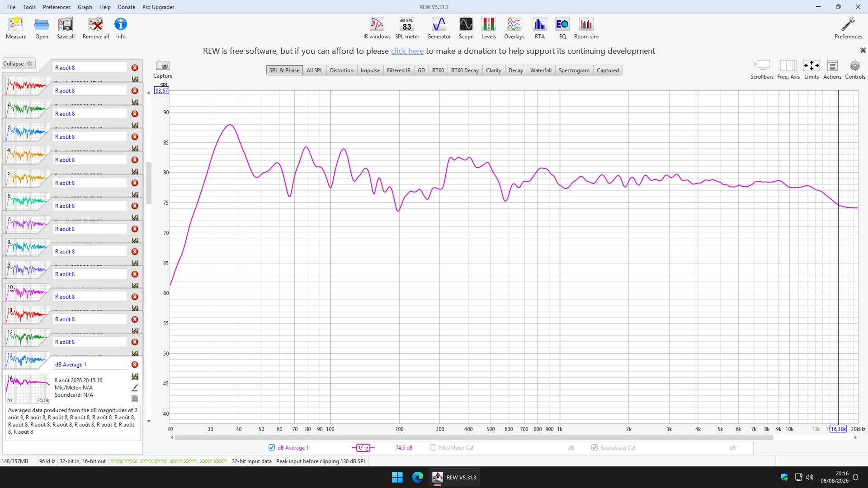Click measurement list scroll up arrow
Image resolution: width=868 pixels, height=488 pixels.
click(x=149, y=93)
